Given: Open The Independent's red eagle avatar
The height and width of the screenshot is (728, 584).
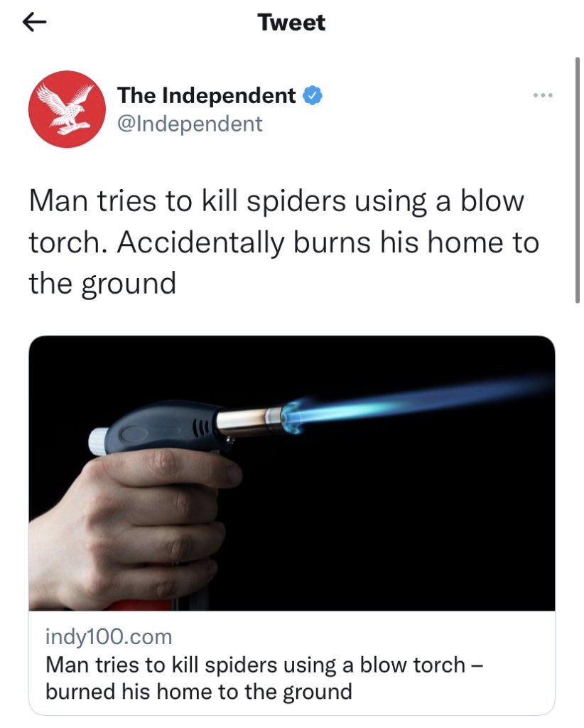Looking at the screenshot, I should pyautogui.click(x=67, y=109).
